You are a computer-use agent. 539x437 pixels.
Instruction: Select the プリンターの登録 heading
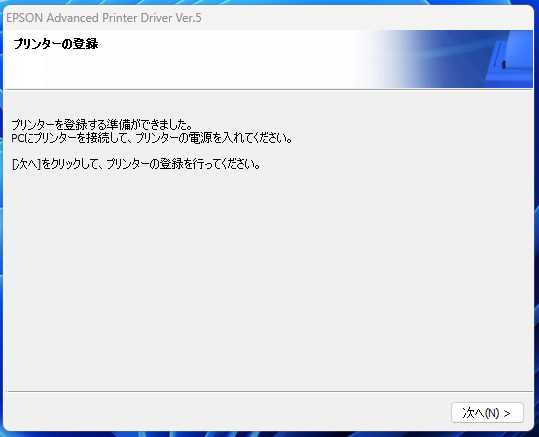tap(56, 44)
